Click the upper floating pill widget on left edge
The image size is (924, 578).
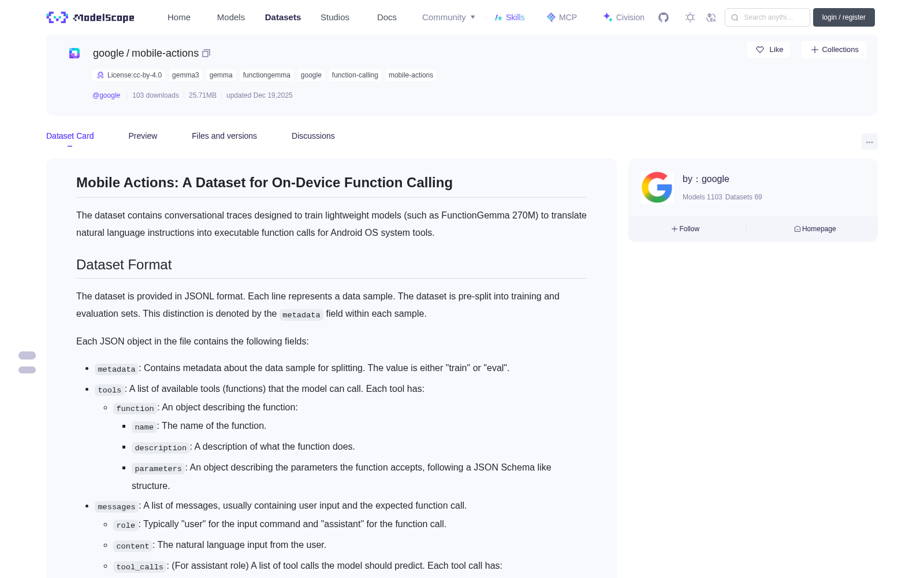coord(27,355)
